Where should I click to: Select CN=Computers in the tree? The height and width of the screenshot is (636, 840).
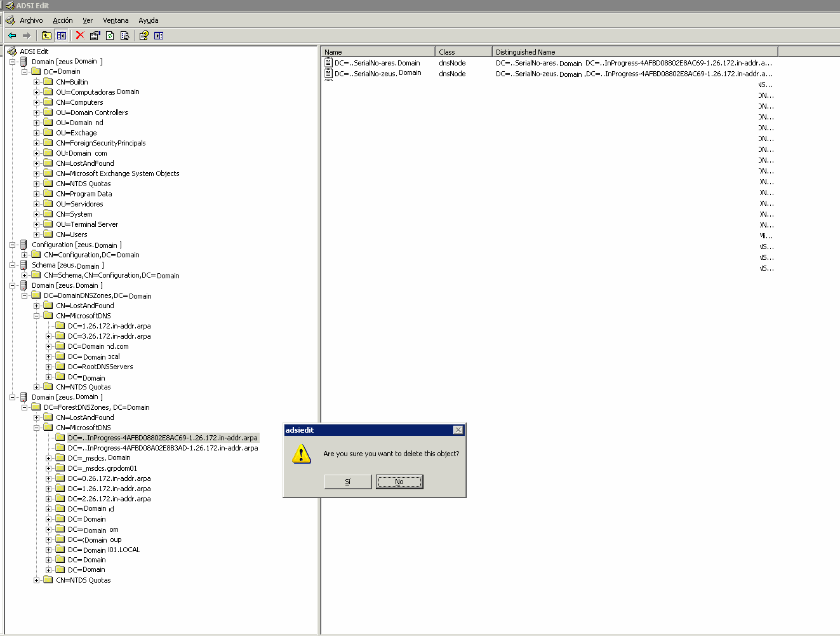pos(79,102)
